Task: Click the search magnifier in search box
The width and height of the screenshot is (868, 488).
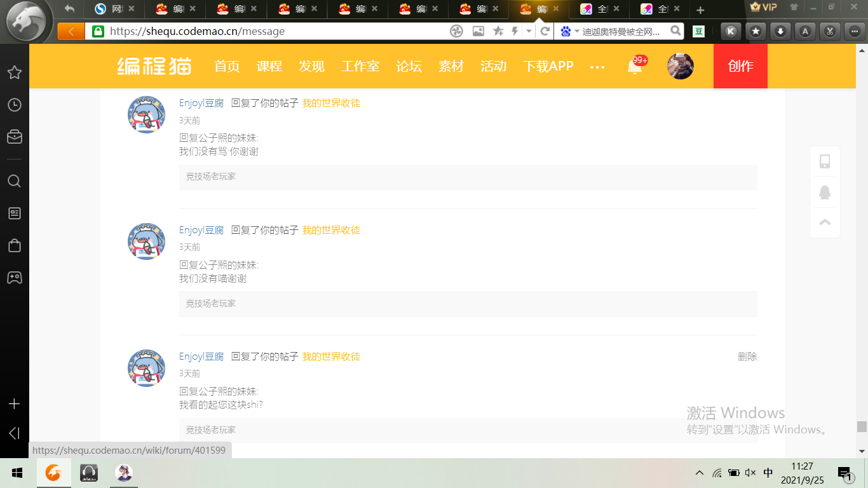Action: tap(676, 30)
